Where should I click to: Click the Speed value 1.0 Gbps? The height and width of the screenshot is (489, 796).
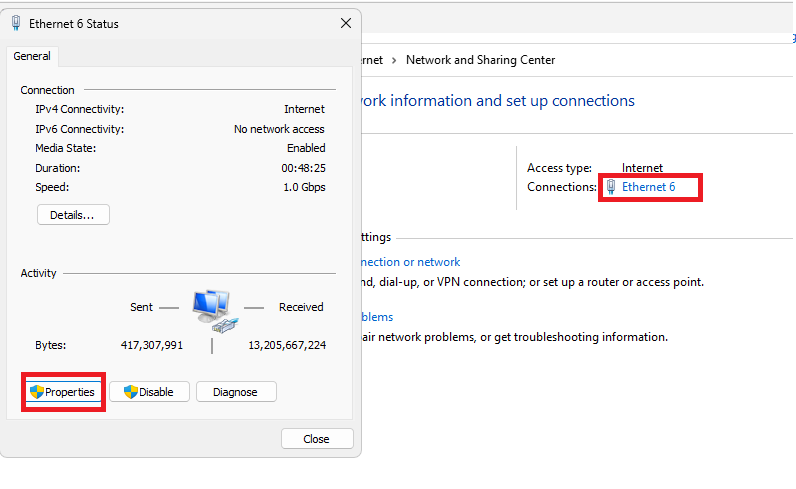coord(304,187)
